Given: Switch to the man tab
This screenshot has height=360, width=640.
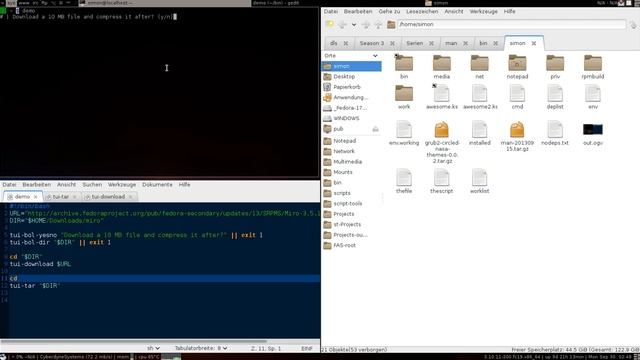Looking at the screenshot, I should coord(451,43).
